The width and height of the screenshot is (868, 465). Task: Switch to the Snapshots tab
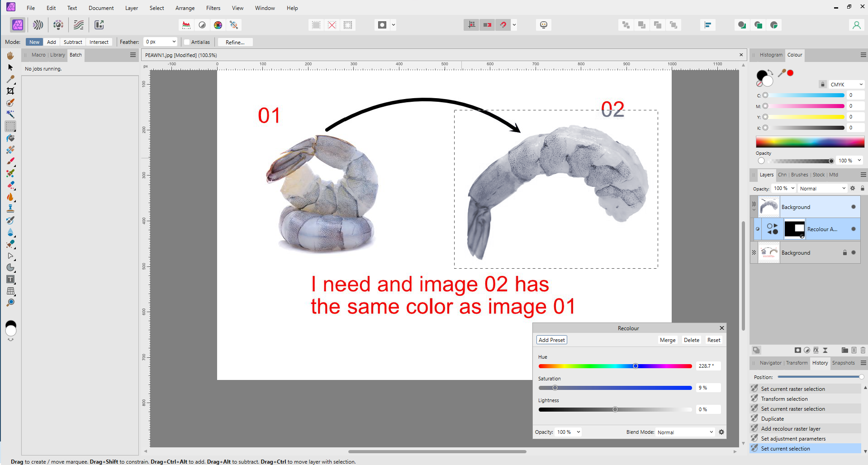tap(843, 363)
